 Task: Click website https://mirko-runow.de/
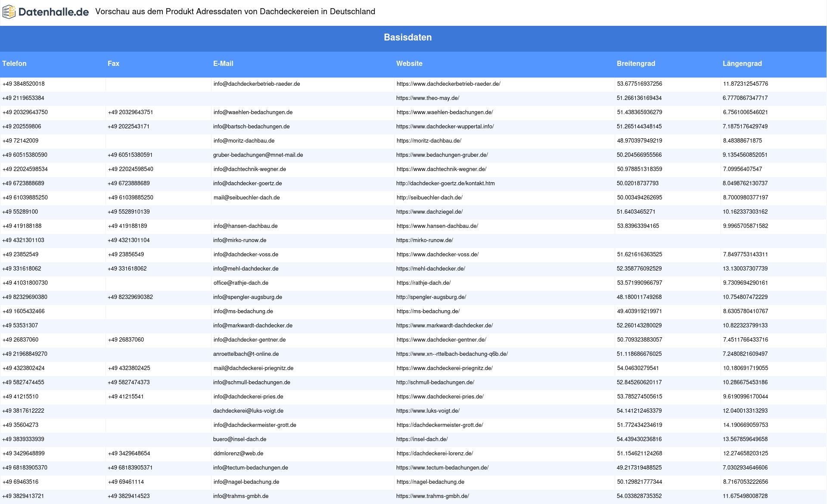pos(425,240)
